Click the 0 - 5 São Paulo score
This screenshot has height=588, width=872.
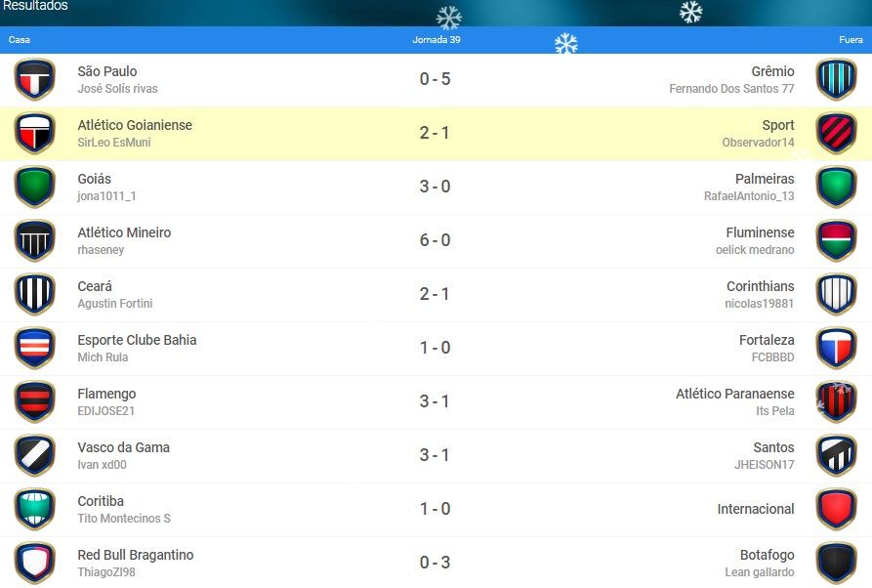435,79
